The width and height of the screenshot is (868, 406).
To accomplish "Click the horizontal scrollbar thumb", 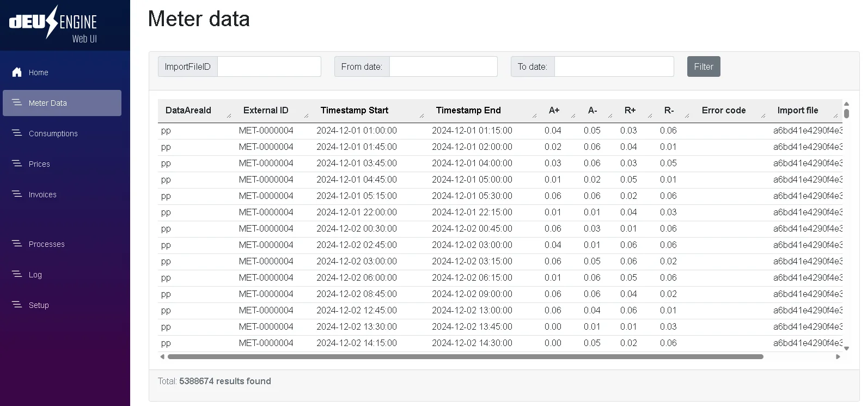I will pyautogui.click(x=466, y=356).
